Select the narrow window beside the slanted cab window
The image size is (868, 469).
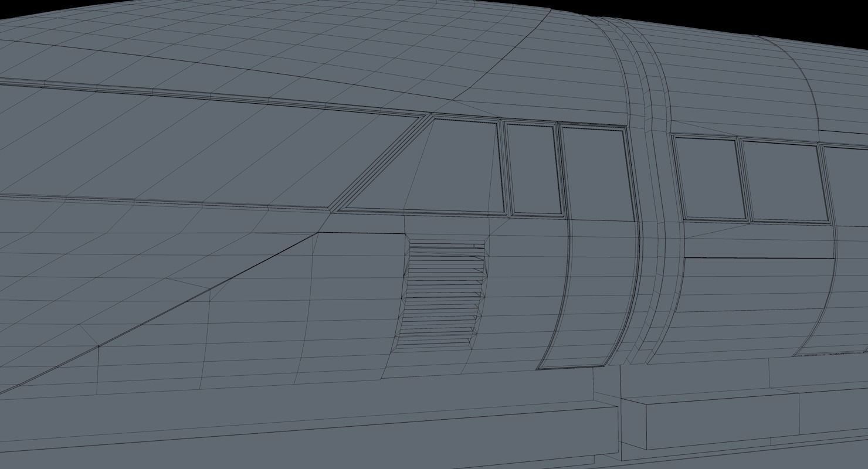point(534,169)
